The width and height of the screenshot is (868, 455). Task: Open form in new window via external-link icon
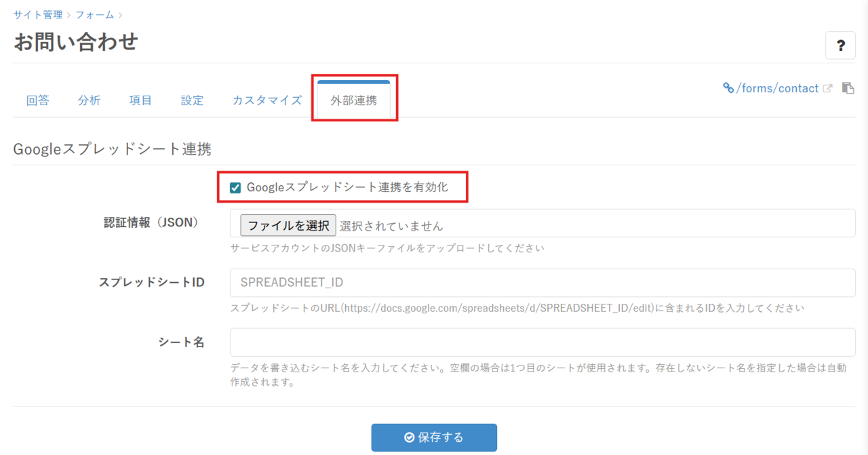click(x=827, y=88)
